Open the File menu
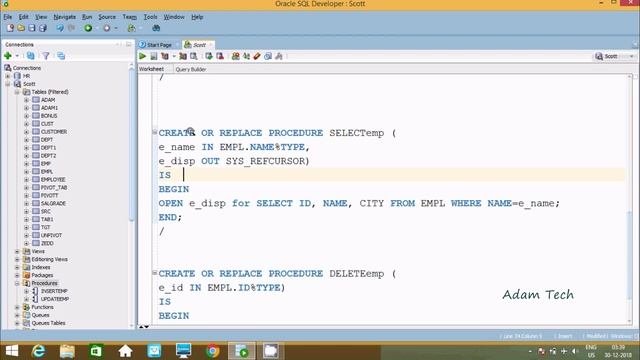 click(8, 17)
